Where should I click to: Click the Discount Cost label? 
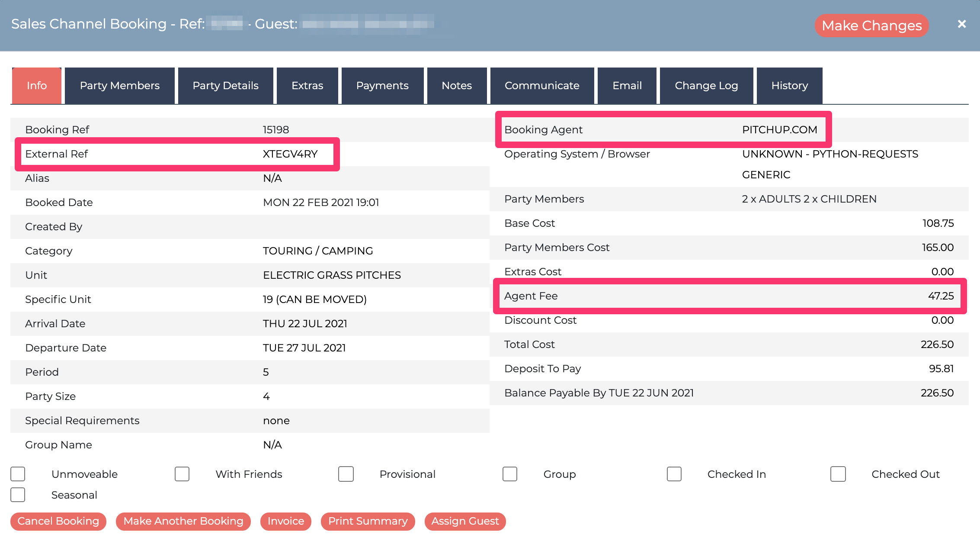(x=540, y=320)
